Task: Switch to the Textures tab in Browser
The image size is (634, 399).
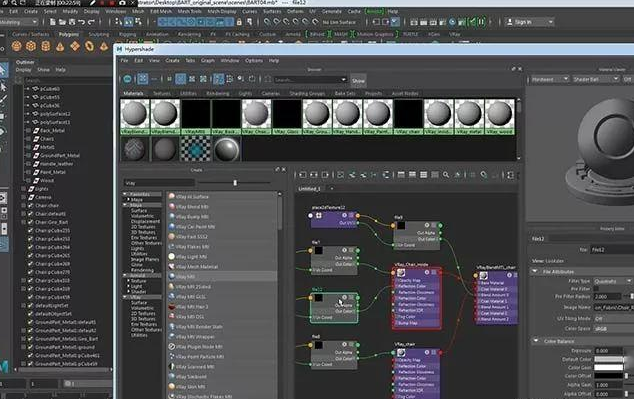Action: pyautogui.click(x=162, y=93)
